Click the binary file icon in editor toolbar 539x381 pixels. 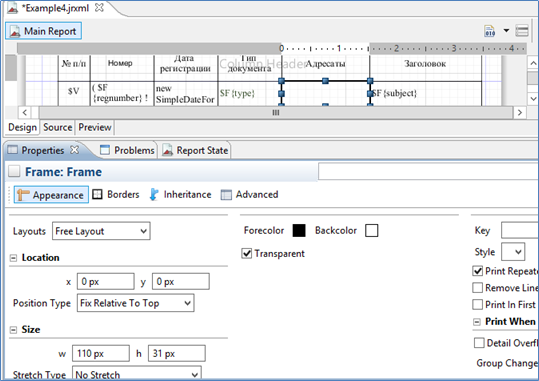click(490, 31)
